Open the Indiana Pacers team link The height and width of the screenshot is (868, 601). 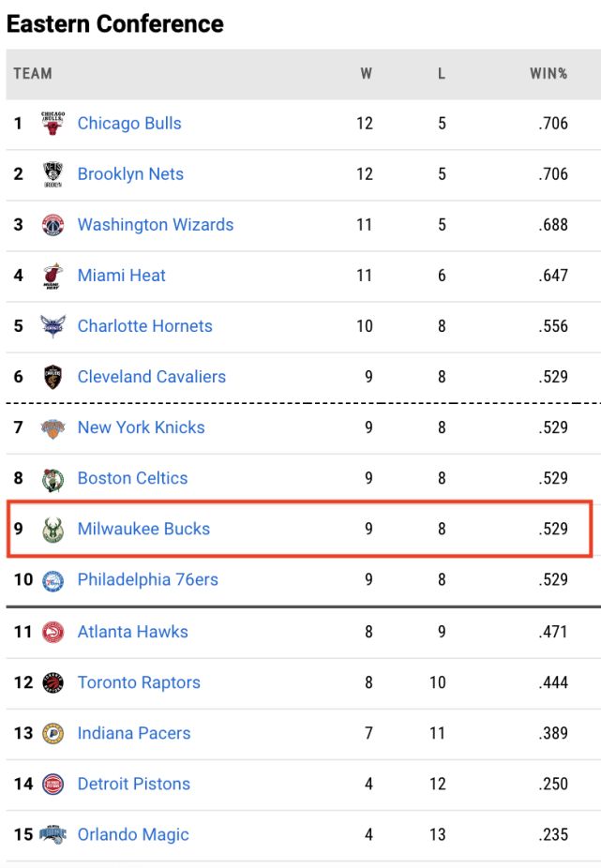[x=134, y=733]
